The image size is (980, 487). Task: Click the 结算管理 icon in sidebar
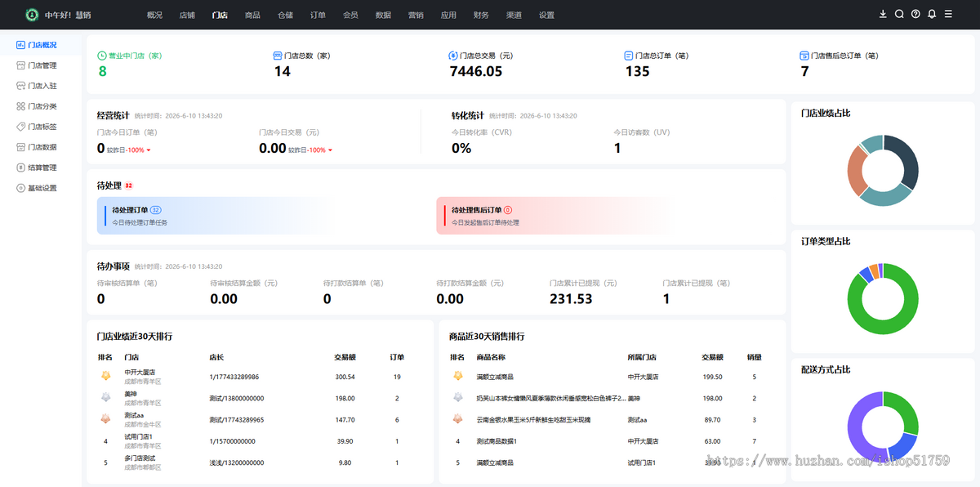point(20,168)
